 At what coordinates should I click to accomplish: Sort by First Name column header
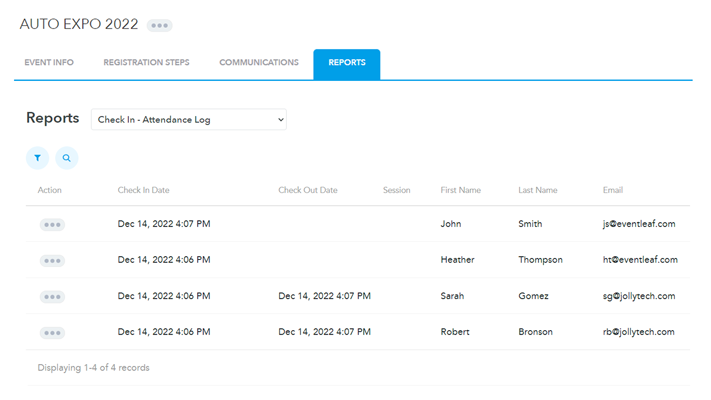click(460, 190)
